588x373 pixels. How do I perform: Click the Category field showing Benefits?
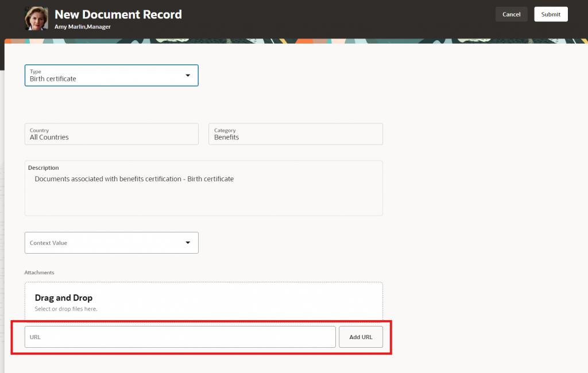295,134
